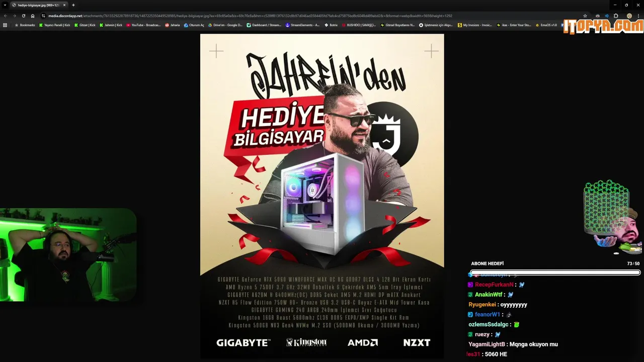Viewport: 644px width, 362px height.
Task: Click the NZXT logo on the poster
Action: coord(417,342)
